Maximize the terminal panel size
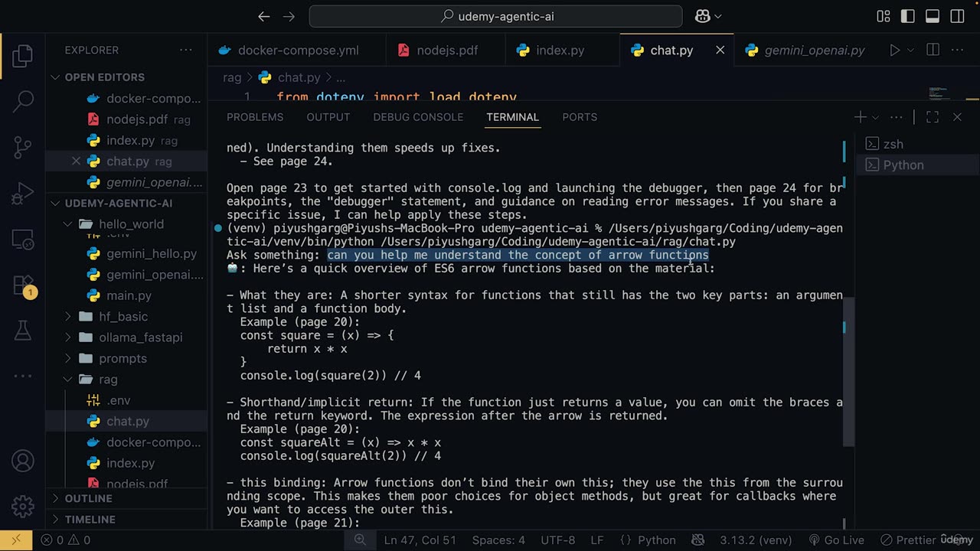980x551 pixels. 933,117
